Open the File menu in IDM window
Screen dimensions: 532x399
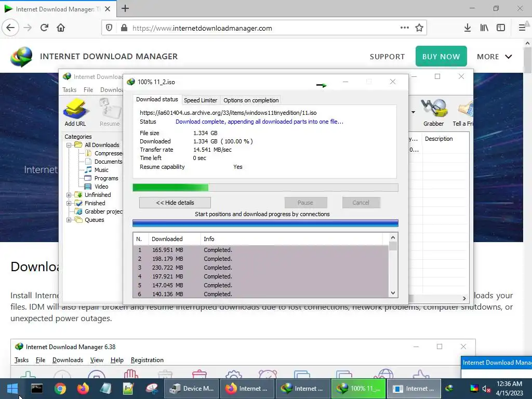tap(88, 89)
